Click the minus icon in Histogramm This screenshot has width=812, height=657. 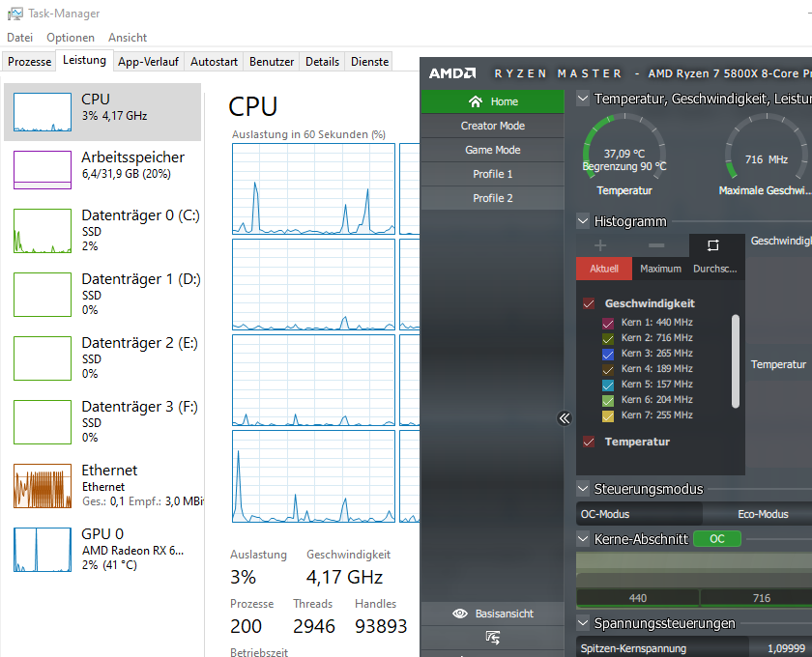[x=656, y=245]
